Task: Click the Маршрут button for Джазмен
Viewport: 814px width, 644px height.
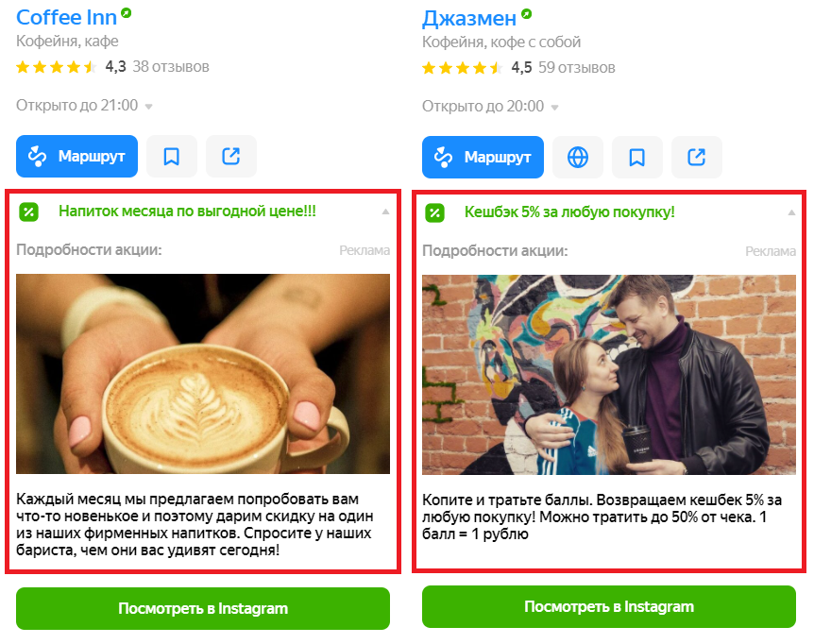Action: pyautogui.click(x=483, y=158)
